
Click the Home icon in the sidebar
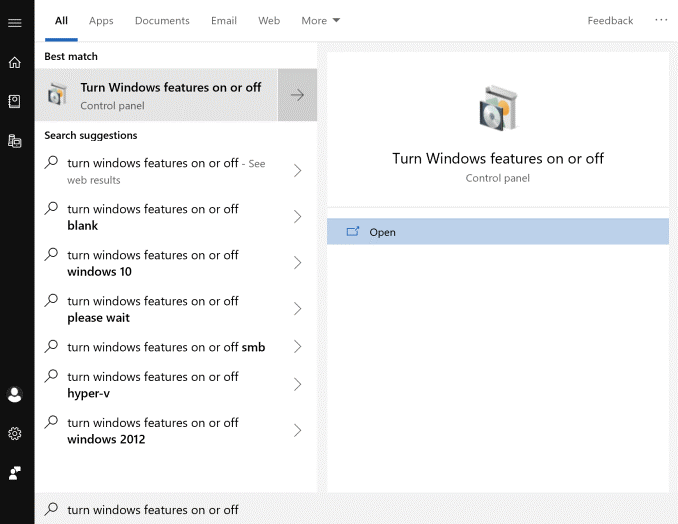coord(15,62)
